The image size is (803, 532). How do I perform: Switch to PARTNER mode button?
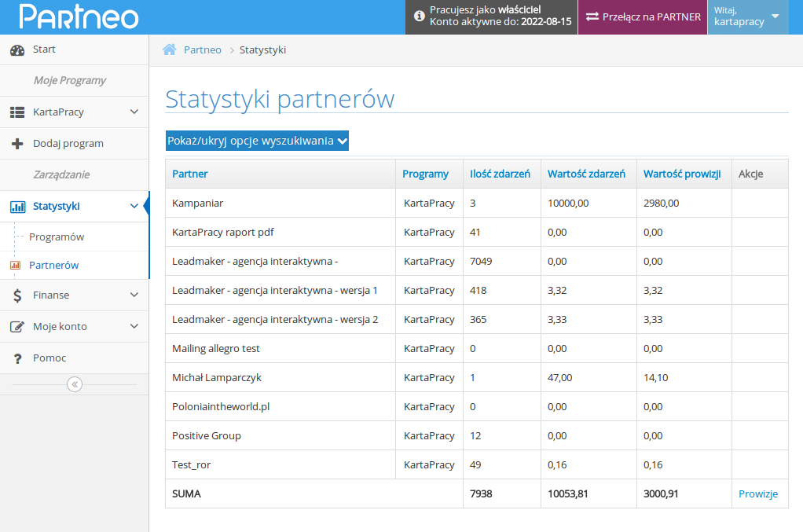[643, 17]
